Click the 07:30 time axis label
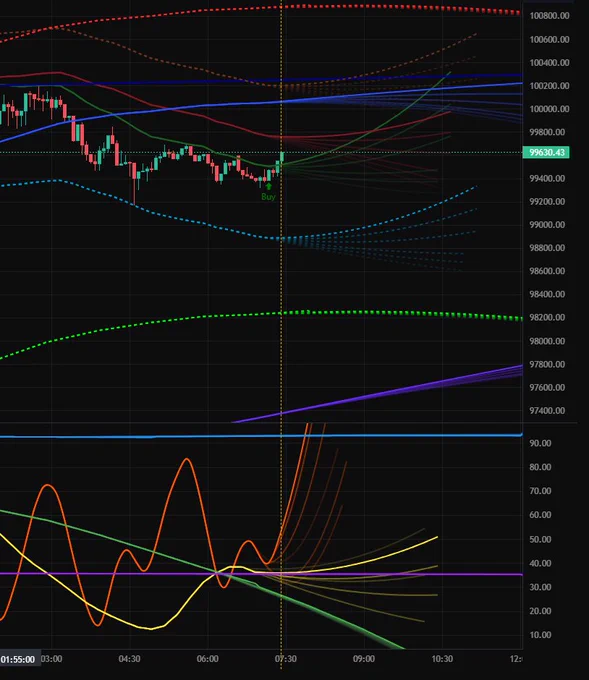 (x=285, y=659)
